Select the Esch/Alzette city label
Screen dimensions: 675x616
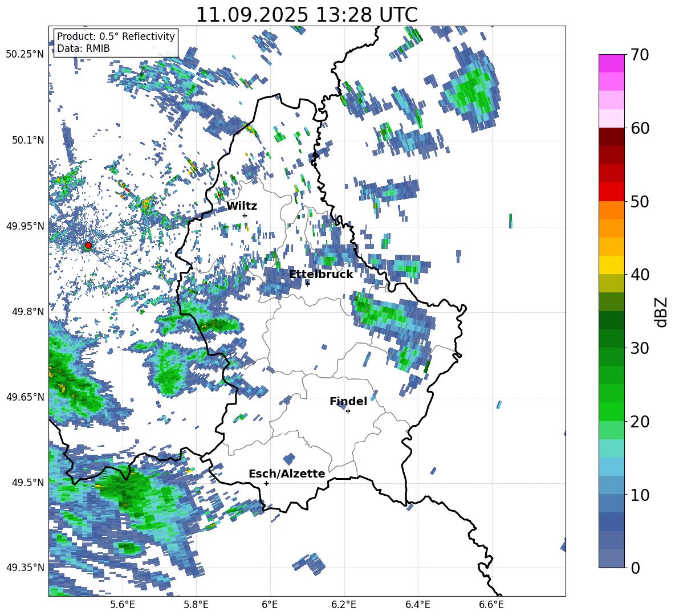point(287,474)
